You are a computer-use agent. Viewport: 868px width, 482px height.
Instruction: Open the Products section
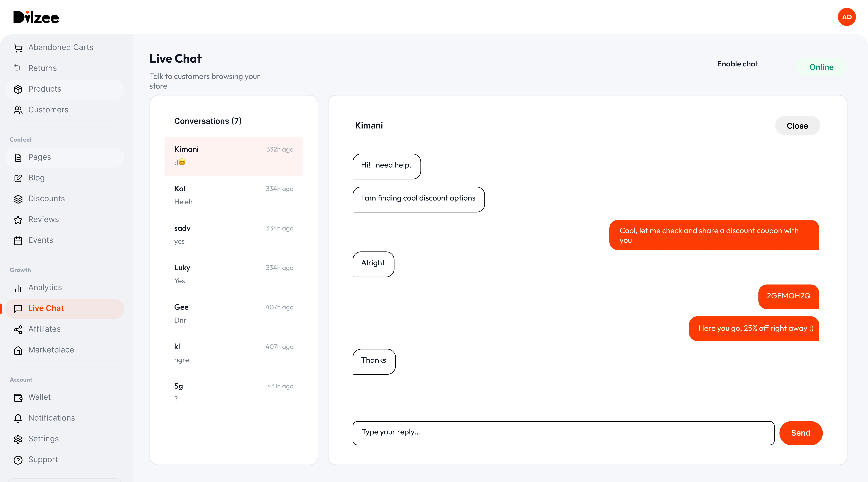[64, 89]
